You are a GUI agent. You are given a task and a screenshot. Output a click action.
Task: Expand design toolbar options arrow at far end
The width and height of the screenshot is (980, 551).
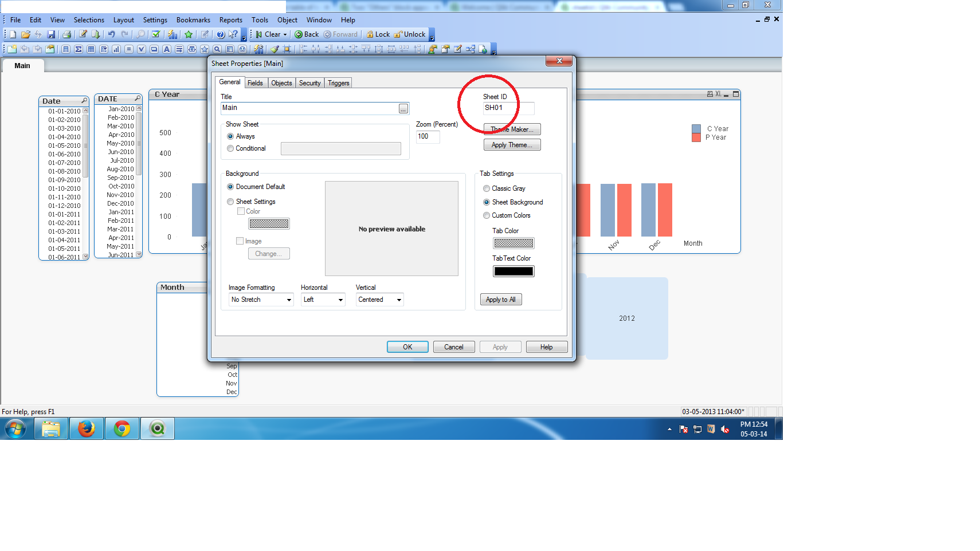[493, 50]
